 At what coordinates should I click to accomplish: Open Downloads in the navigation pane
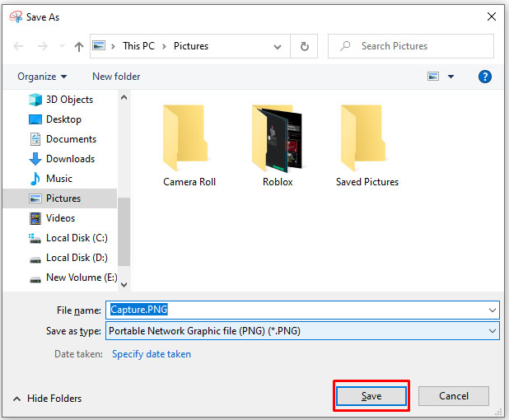(62, 159)
